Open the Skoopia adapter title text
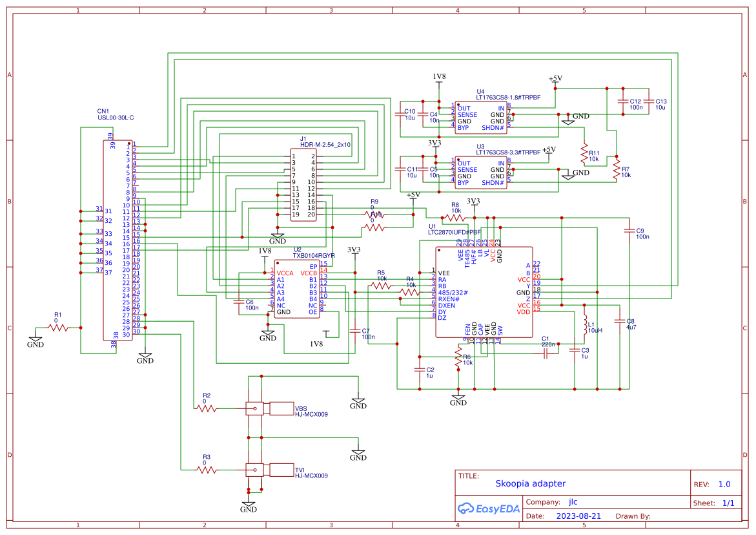 pos(531,483)
